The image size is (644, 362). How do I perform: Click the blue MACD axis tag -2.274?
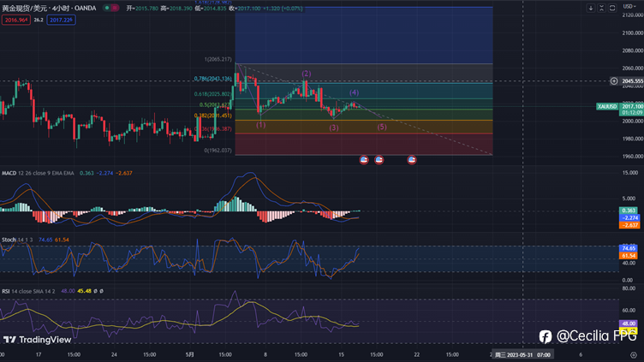[x=629, y=217]
